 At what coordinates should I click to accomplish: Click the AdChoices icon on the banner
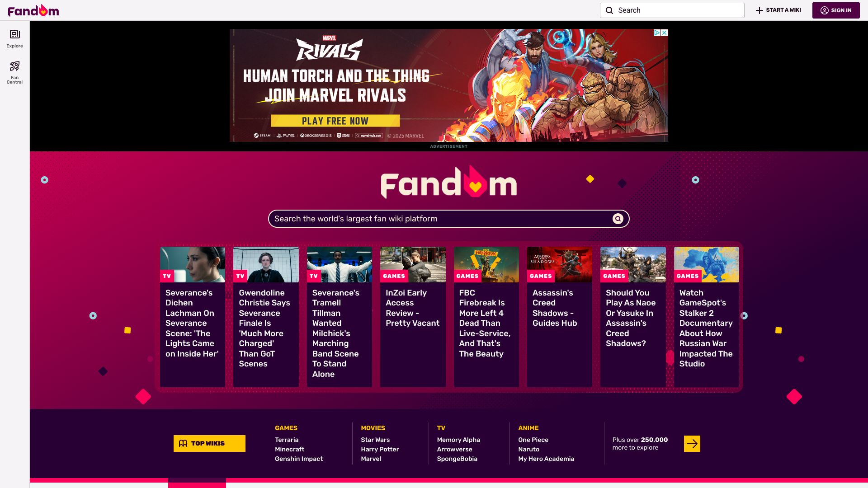click(657, 33)
